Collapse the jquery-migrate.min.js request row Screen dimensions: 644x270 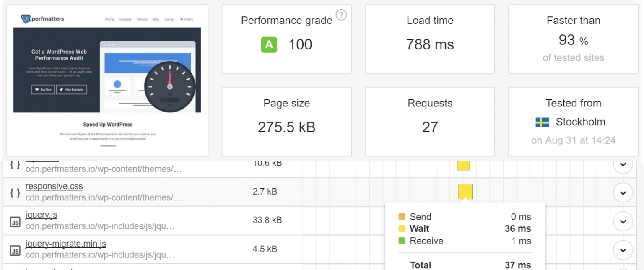(623, 249)
